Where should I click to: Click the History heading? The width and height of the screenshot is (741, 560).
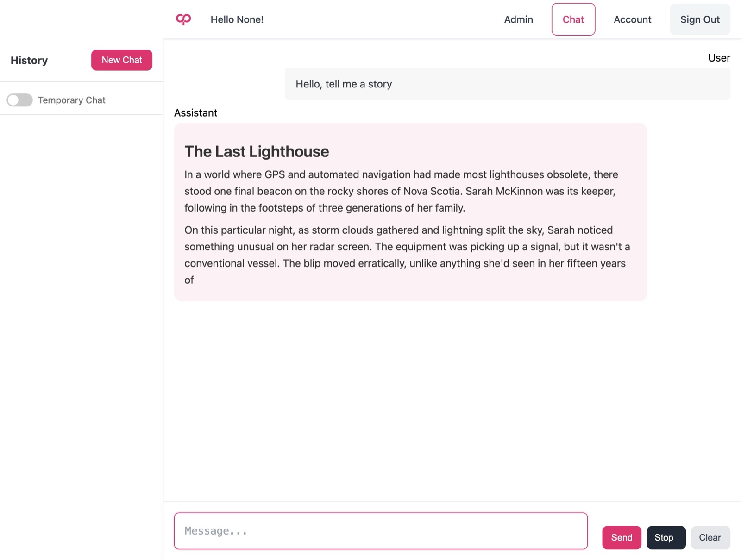[x=29, y=60]
